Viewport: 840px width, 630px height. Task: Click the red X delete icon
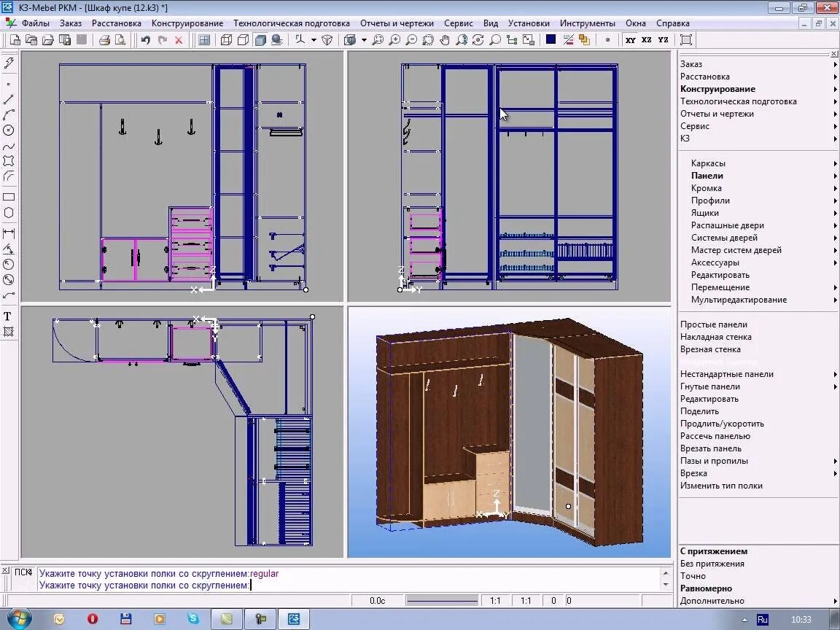(x=179, y=39)
